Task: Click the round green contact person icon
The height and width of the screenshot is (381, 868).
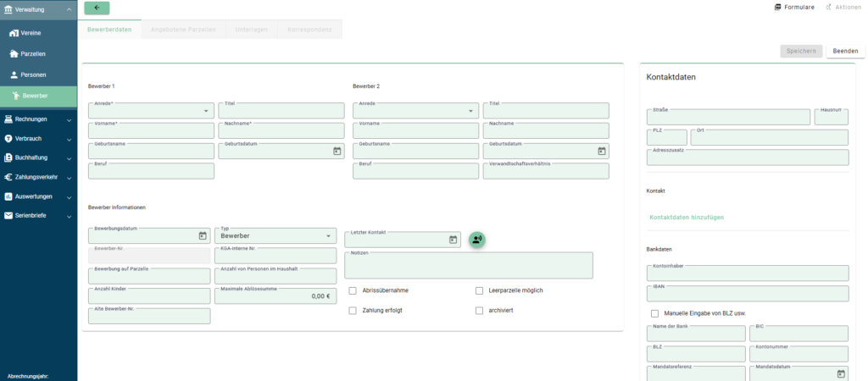Action: [x=477, y=240]
